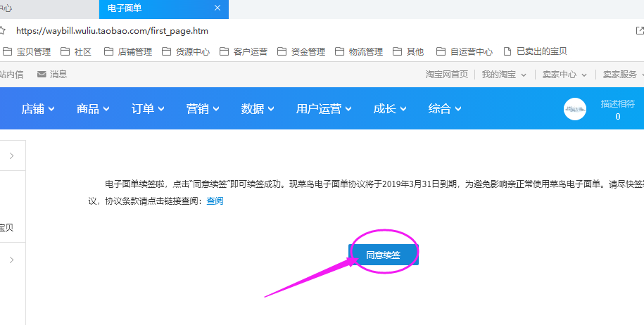Open the 成长 navigation menu
This screenshot has height=325, width=644.
pyautogui.click(x=390, y=109)
